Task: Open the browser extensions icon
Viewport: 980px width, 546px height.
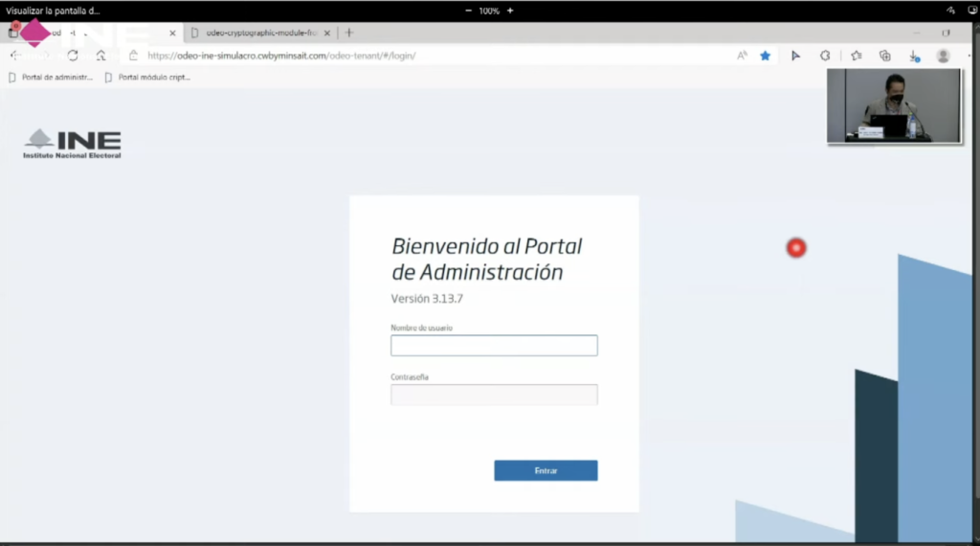Action: [825, 56]
